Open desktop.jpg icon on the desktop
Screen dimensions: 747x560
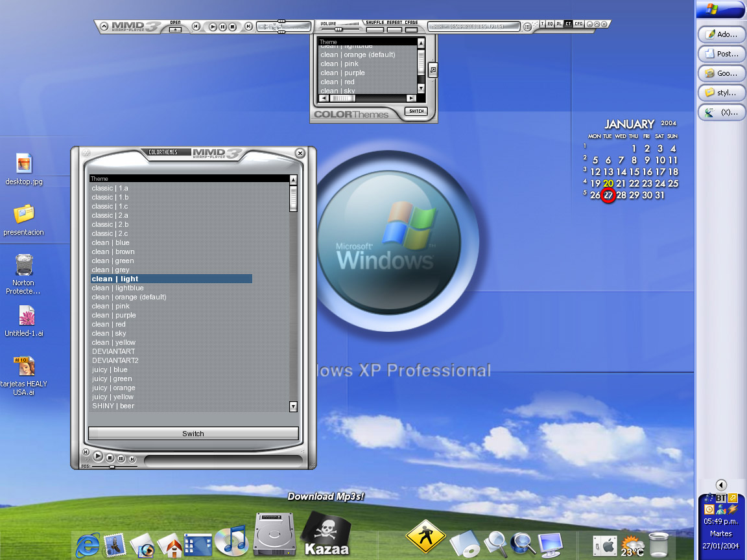coord(24,168)
